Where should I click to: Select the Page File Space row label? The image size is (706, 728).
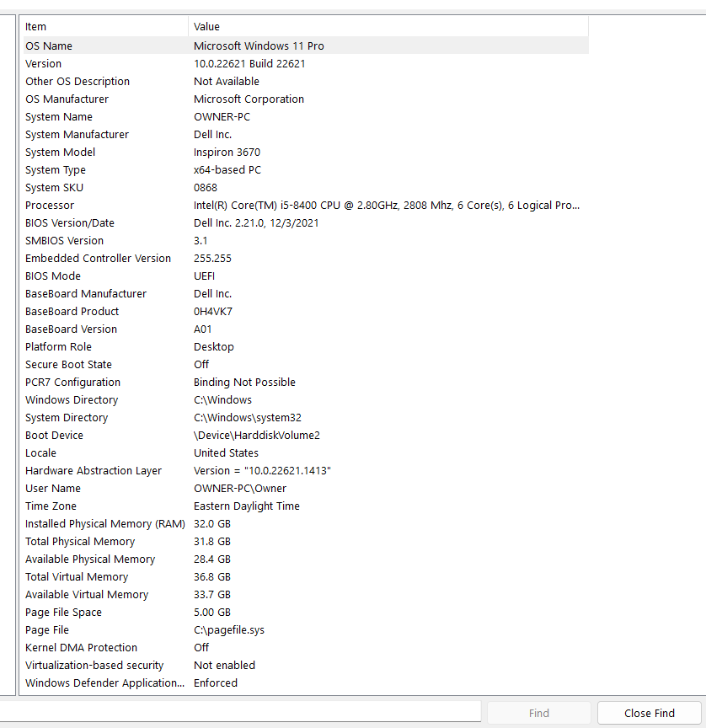point(63,612)
